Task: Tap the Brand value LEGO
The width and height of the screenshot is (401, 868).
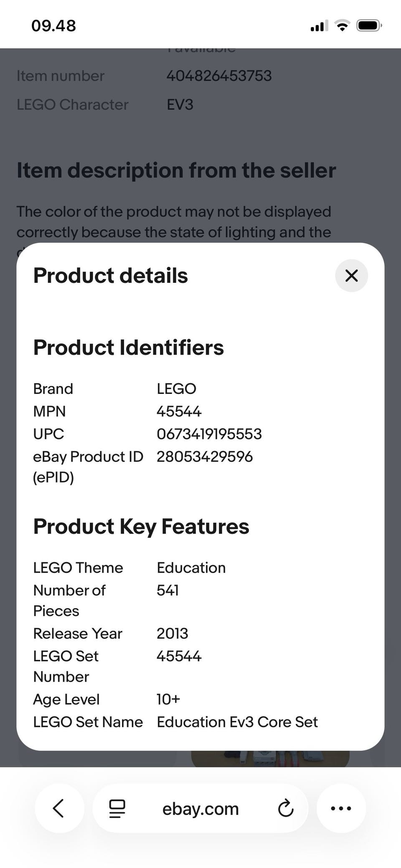Action: (x=176, y=389)
